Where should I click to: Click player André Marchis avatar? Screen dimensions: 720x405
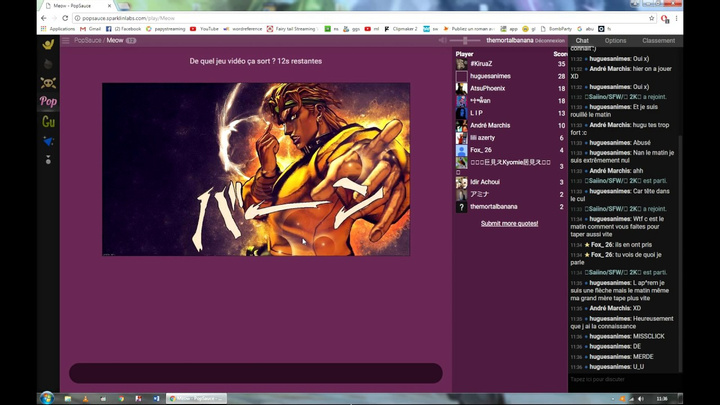pos(461,125)
